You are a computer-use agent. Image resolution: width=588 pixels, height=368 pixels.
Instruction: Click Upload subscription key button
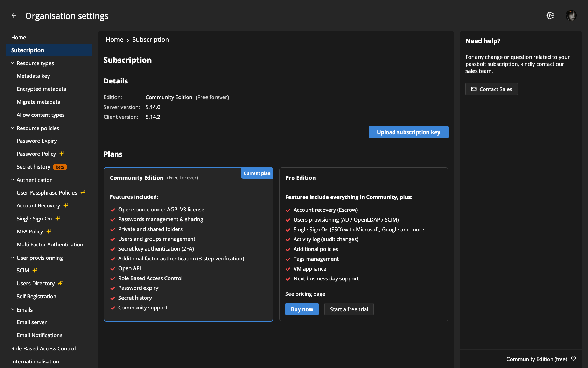pyautogui.click(x=408, y=132)
